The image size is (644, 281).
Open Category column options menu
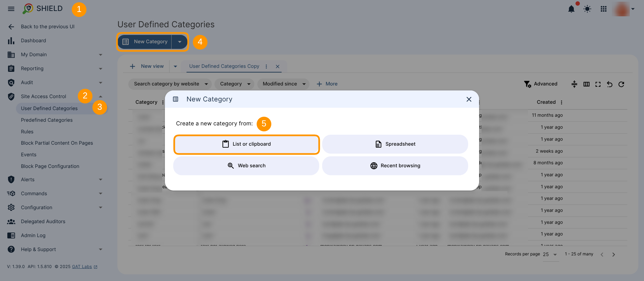pos(163,102)
